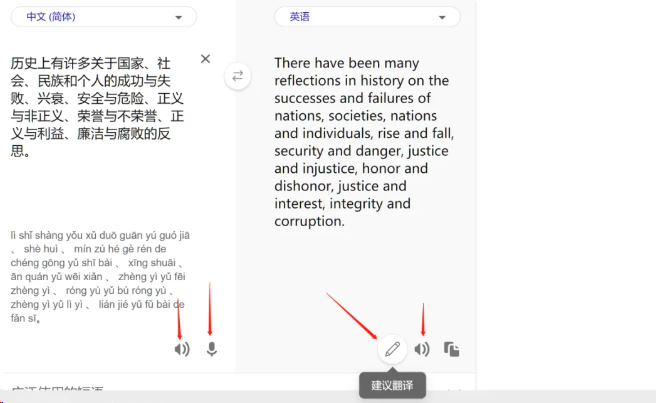Copy the English translation to clipboard
This screenshot has height=403, width=656.
451,349
